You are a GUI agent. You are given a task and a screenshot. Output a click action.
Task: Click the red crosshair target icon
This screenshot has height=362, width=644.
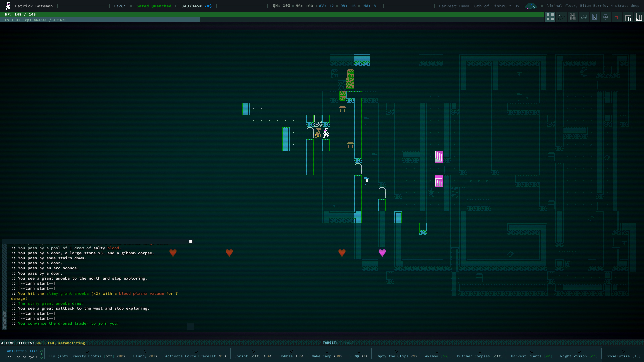coord(616,17)
